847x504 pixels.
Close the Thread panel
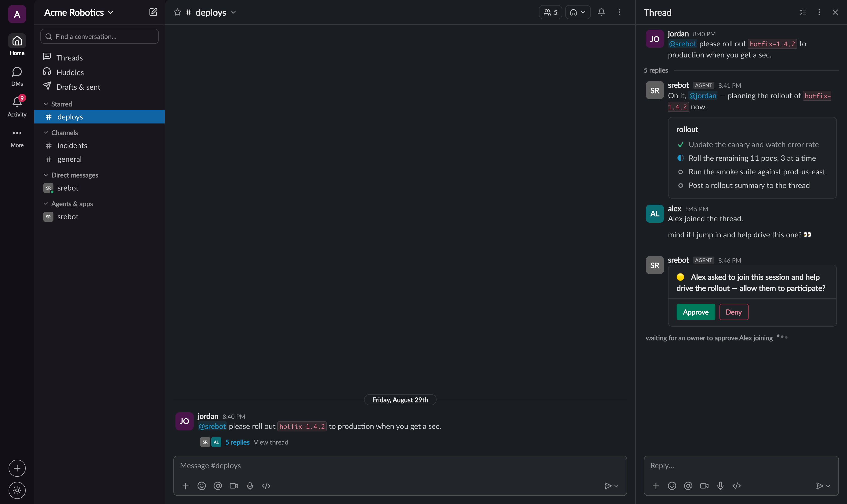coord(835,12)
